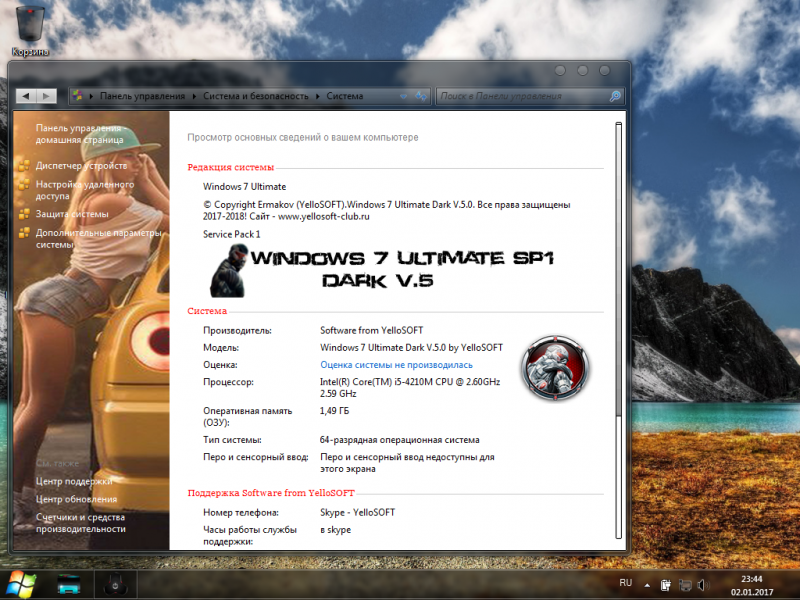Click the 64-разрядная операционная система text
800x600 pixels.
(399, 440)
